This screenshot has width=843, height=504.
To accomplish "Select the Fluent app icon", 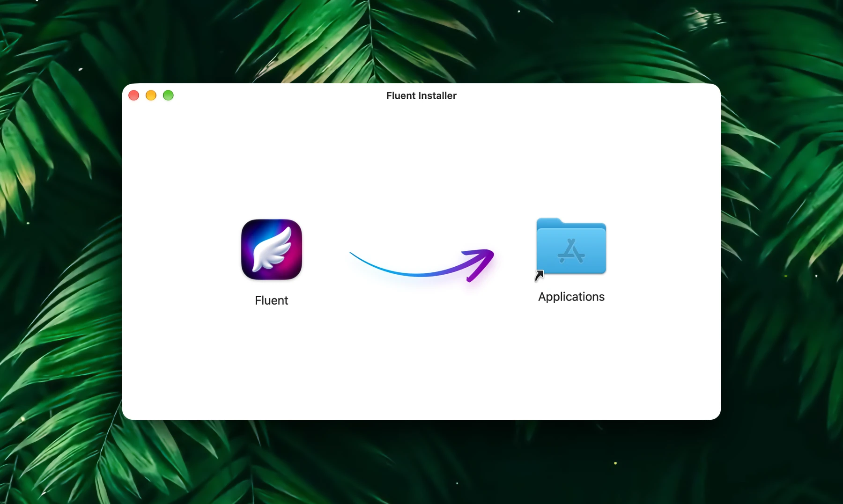I will point(272,249).
